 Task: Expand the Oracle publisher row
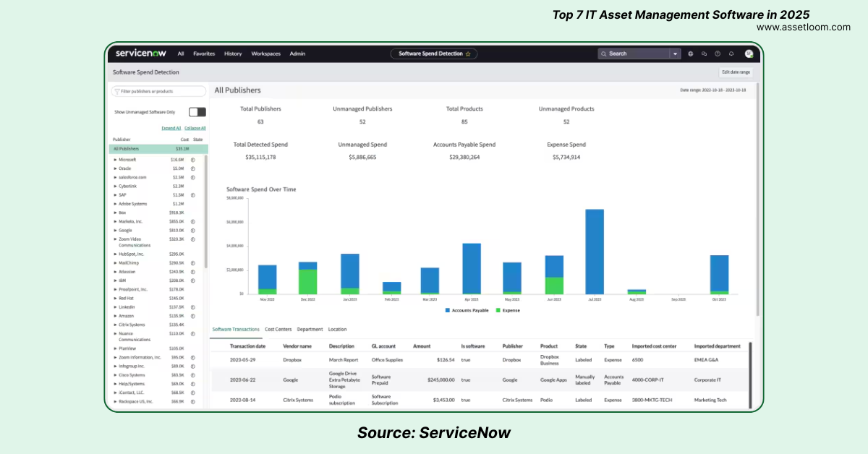coord(115,168)
